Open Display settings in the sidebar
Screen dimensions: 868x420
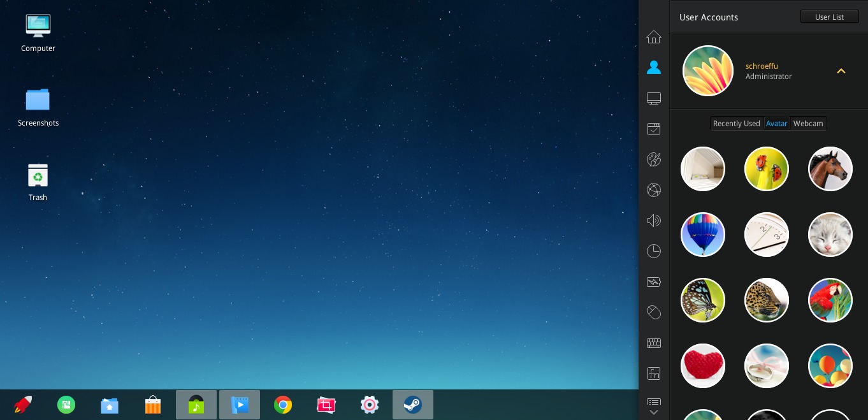tap(654, 99)
